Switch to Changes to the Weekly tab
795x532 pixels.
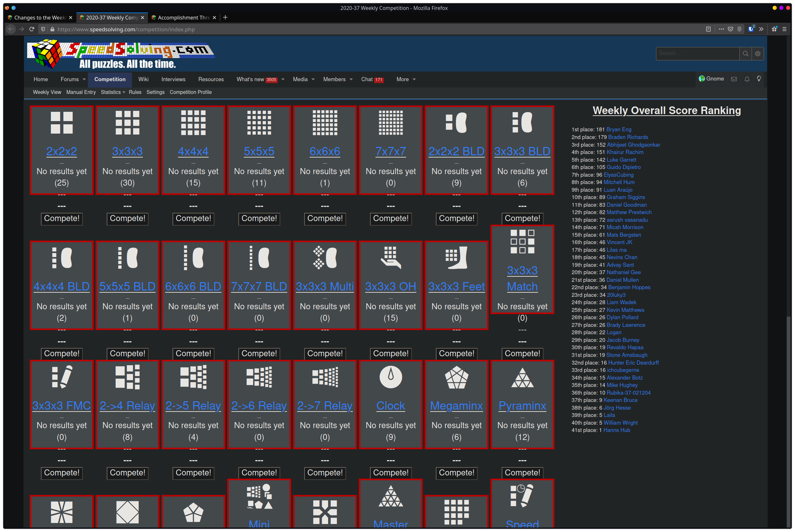point(39,18)
